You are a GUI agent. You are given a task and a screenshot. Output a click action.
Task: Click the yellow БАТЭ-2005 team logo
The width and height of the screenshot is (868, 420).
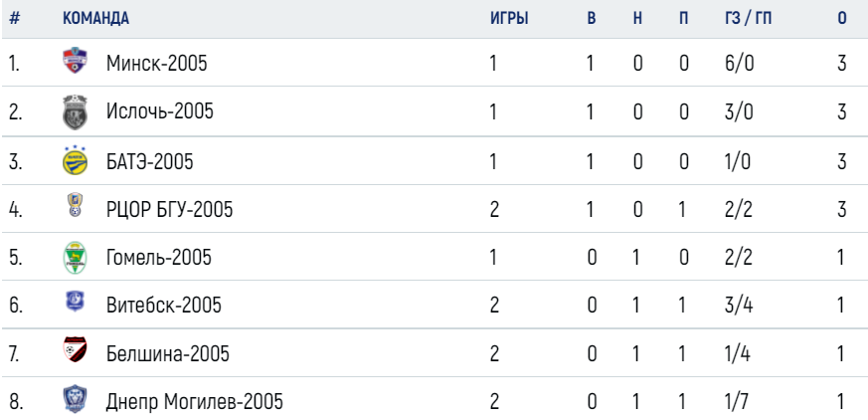[75, 160]
